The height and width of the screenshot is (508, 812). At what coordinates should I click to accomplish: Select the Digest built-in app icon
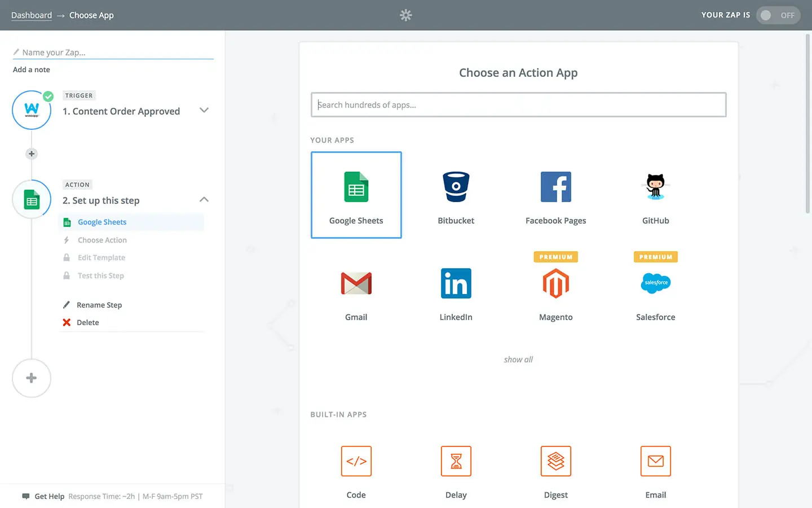[x=555, y=461]
